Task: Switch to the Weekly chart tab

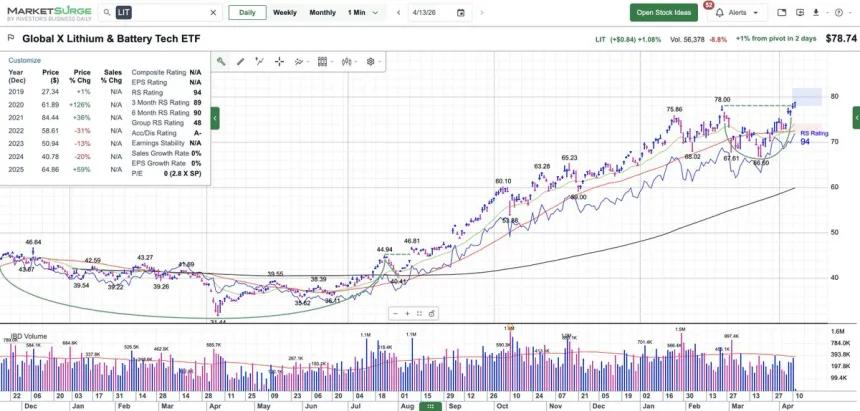Action: [285, 13]
